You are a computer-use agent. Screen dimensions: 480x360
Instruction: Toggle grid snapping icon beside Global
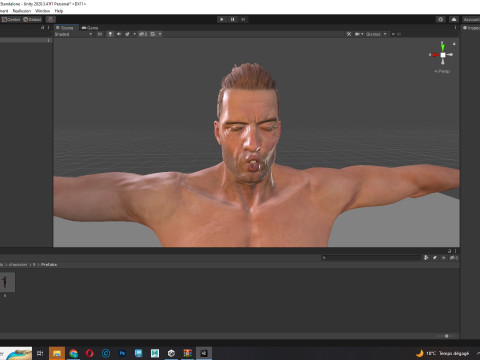[50, 19]
